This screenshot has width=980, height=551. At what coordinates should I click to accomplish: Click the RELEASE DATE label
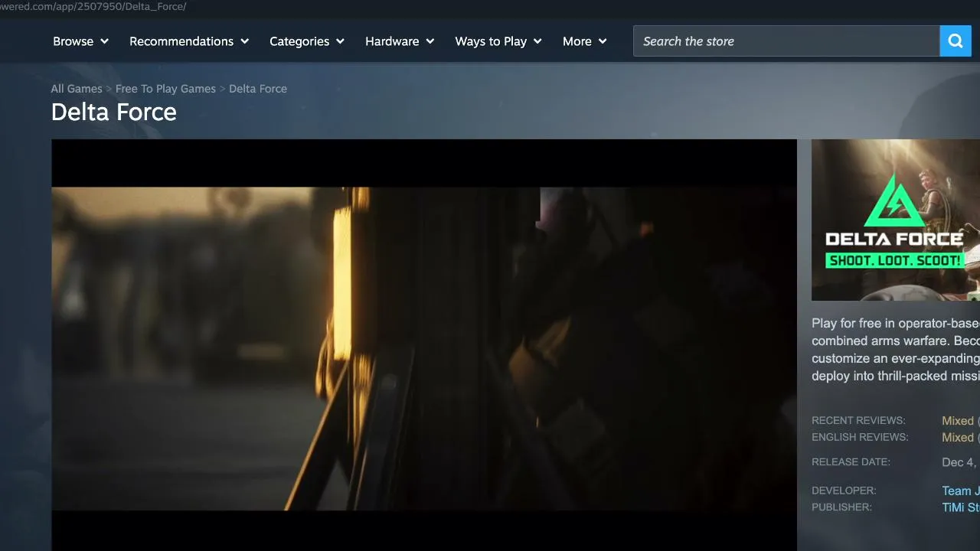coord(851,462)
